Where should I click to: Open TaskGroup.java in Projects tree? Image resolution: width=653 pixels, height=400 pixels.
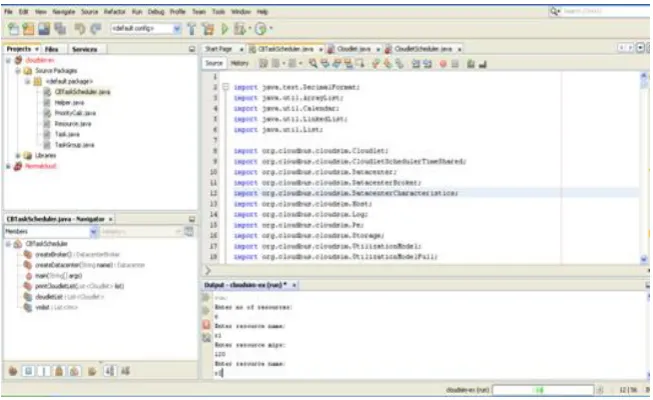[75, 145]
